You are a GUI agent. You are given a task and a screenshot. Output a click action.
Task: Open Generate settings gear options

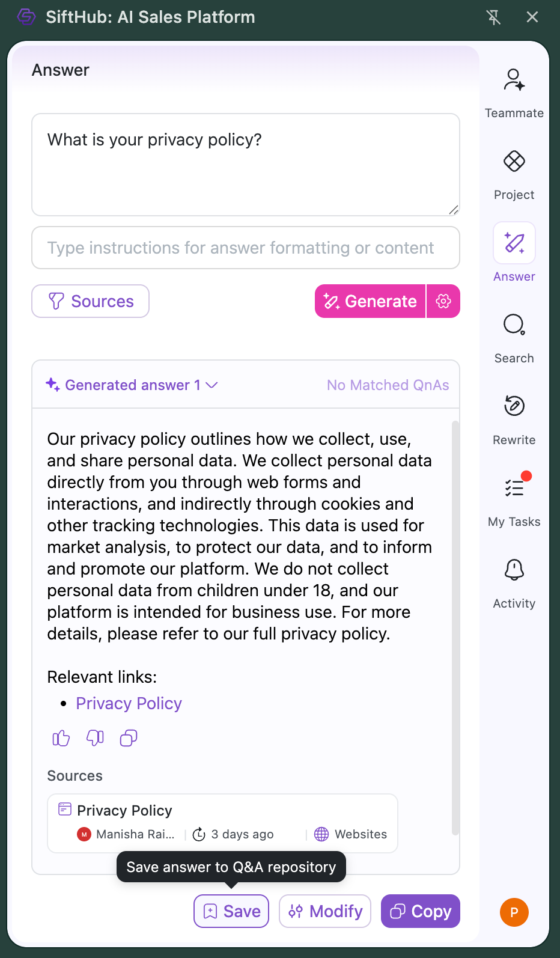pos(443,301)
